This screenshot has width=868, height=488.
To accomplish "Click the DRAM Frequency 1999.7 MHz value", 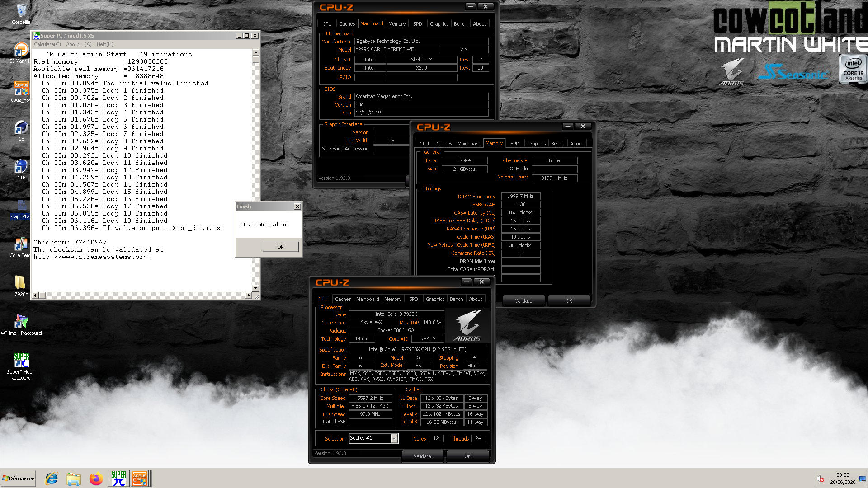I will pyautogui.click(x=520, y=197).
